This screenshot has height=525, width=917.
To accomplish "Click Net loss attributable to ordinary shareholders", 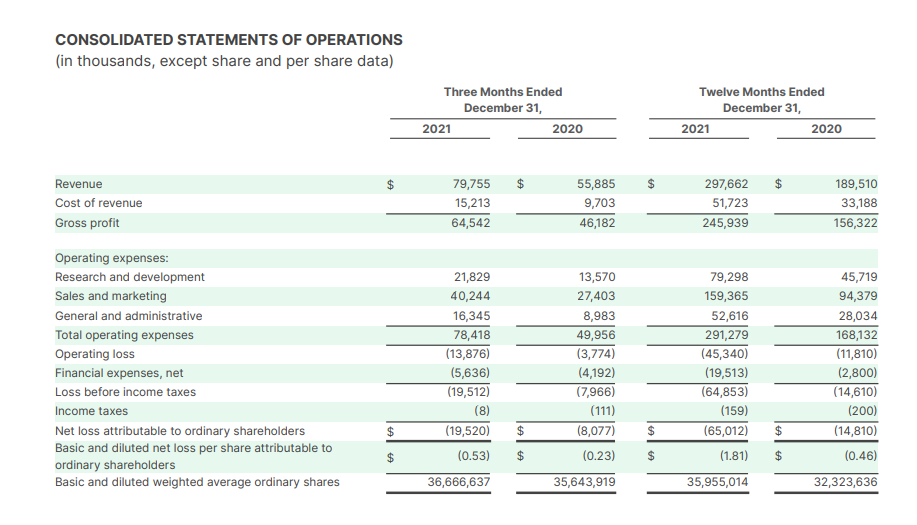I will pos(180,431).
